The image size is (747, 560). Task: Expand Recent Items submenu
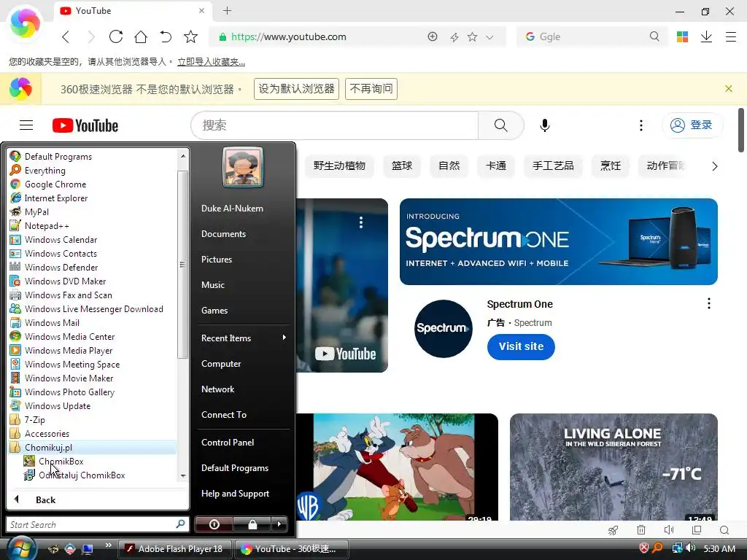[244, 338]
